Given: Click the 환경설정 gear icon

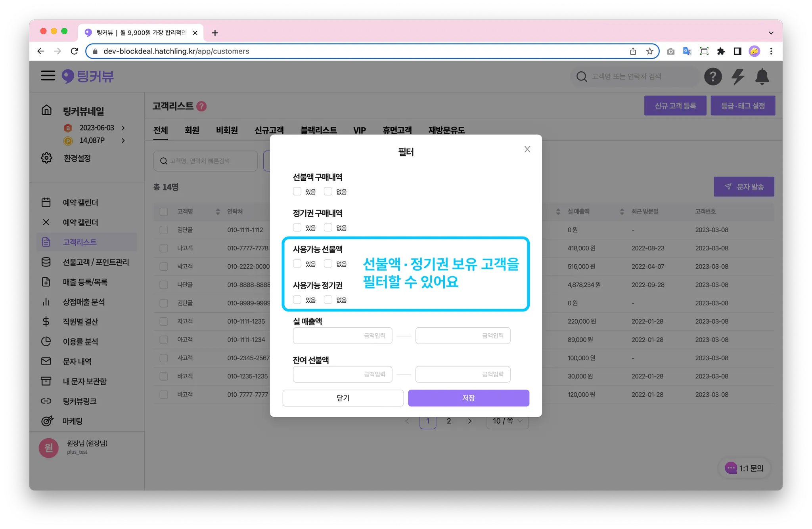Looking at the screenshot, I should 46,158.
